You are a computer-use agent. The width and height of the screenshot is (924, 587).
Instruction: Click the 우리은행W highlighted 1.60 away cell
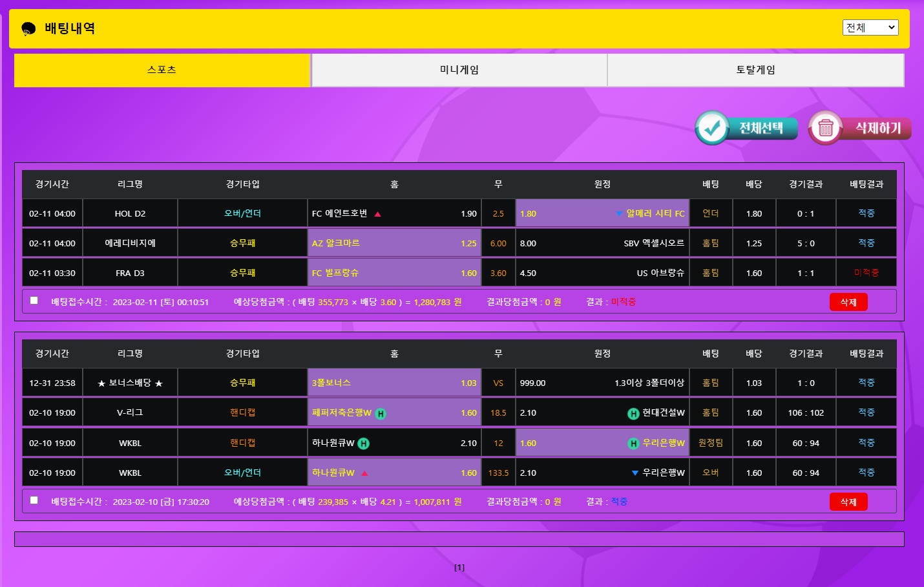(x=602, y=443)
